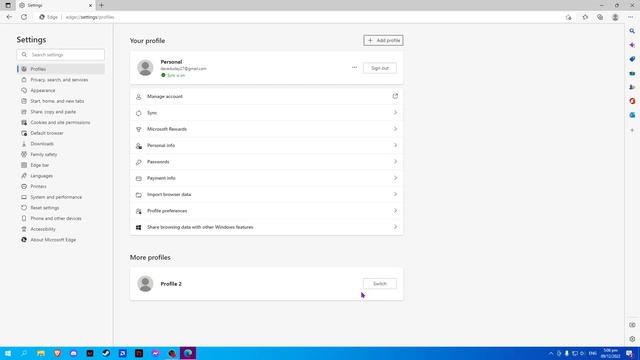The width and height of the screenshot is (640, 360).
Task: Expand Microsoft Rewards row
Action: tap(267, 129)
